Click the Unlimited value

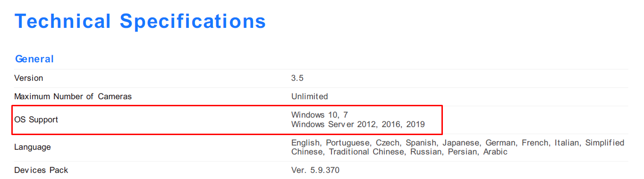[310, 96]
